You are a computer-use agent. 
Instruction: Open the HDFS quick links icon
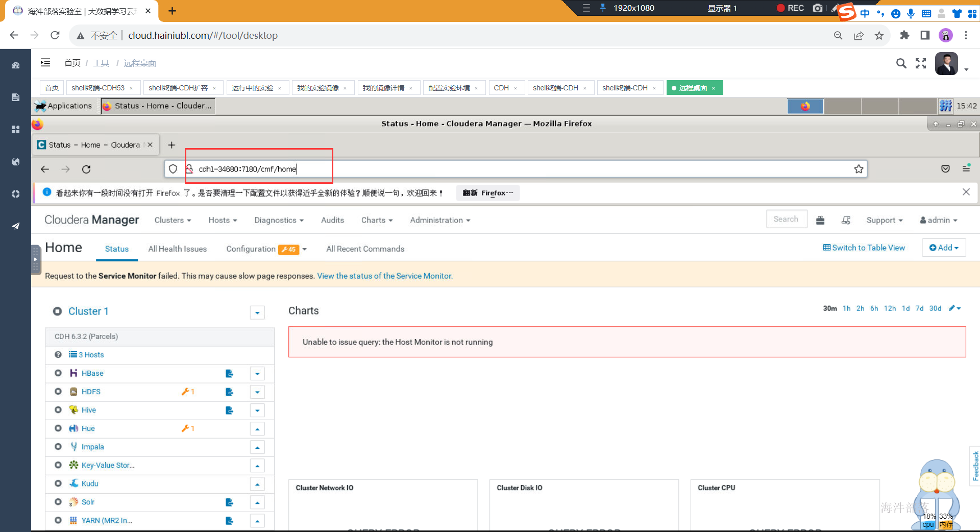229,392
